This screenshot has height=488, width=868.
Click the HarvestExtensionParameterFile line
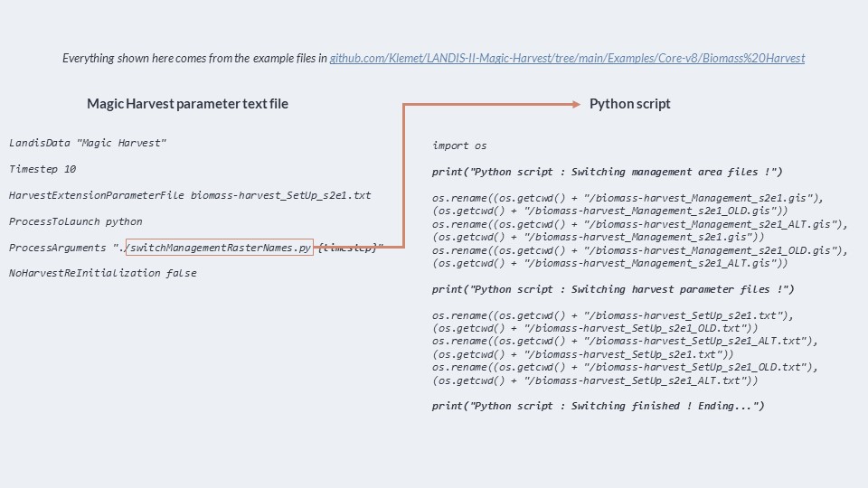(x=190, y=195)
